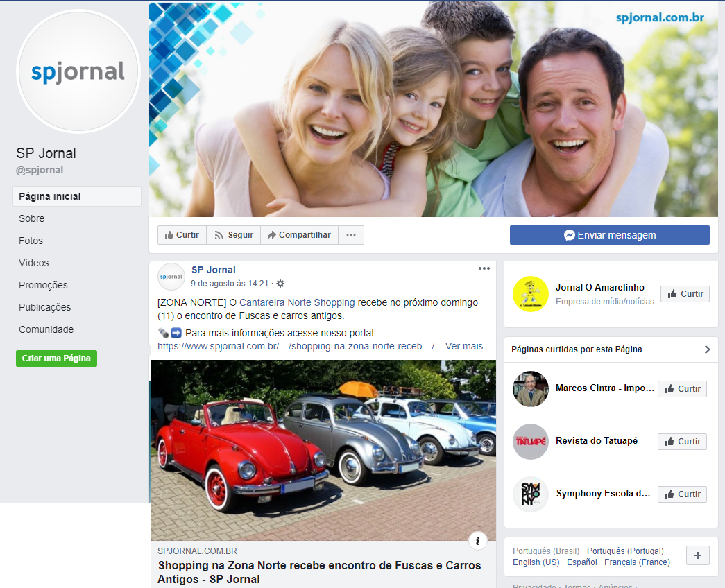This screenshot has width=725, height=588.
Task: Switch language to Français (France)
Action: pyautogui.click(x=637, y=562)
